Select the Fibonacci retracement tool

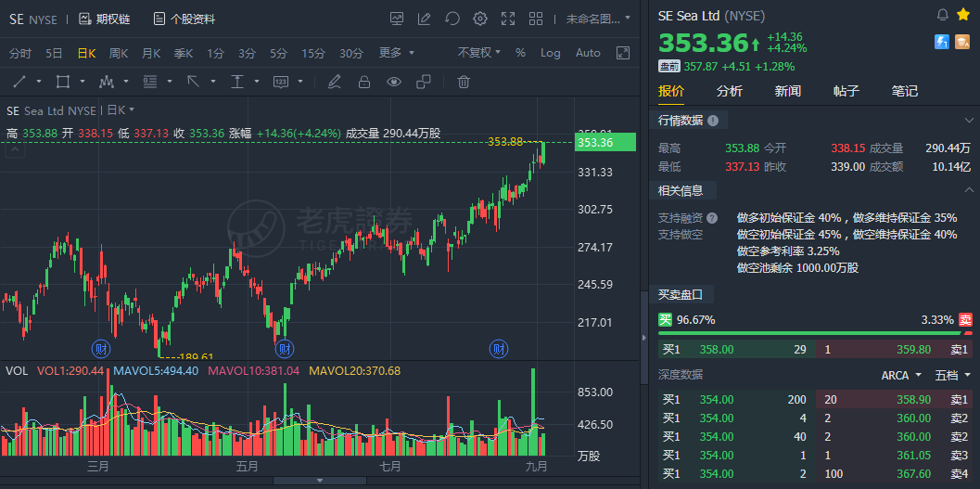point(149,82)
